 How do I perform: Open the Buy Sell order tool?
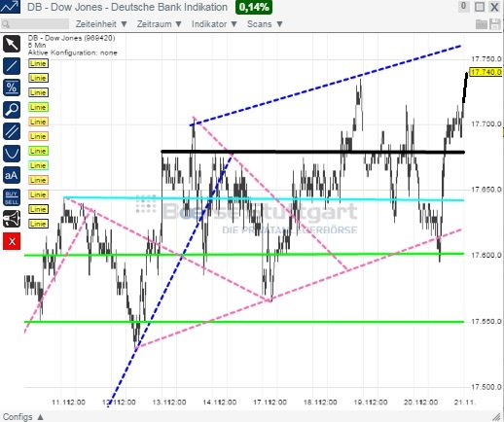pyautogui.click(x=12, y=197)
